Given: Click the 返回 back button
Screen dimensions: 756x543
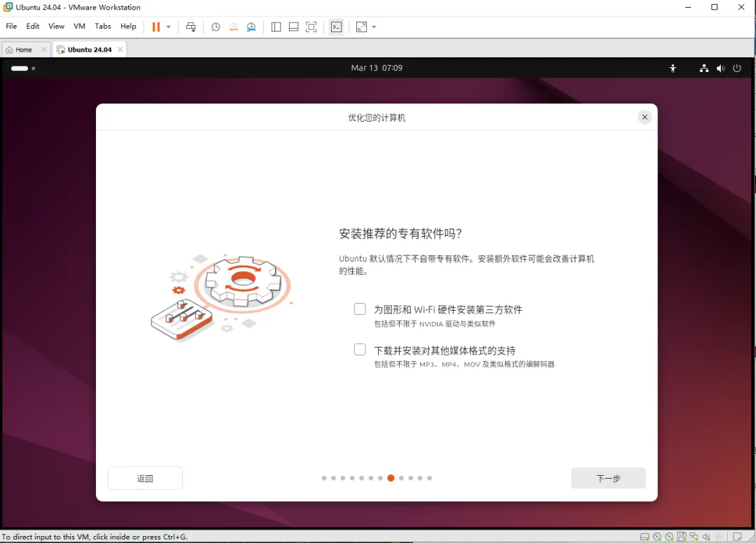Looking at the screenshot, I should click(145, 478).
